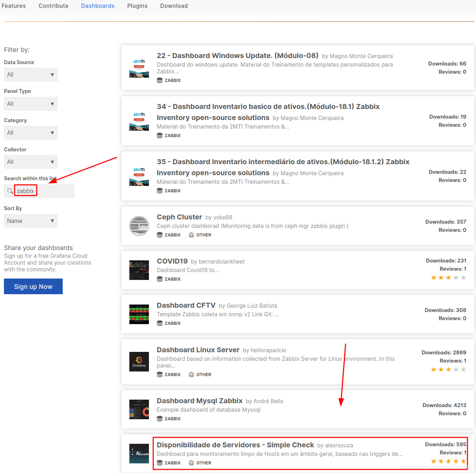Expand the Category filter dropdown
The image size is (476, 473).
pyautogui.click(x=31, y=132)
